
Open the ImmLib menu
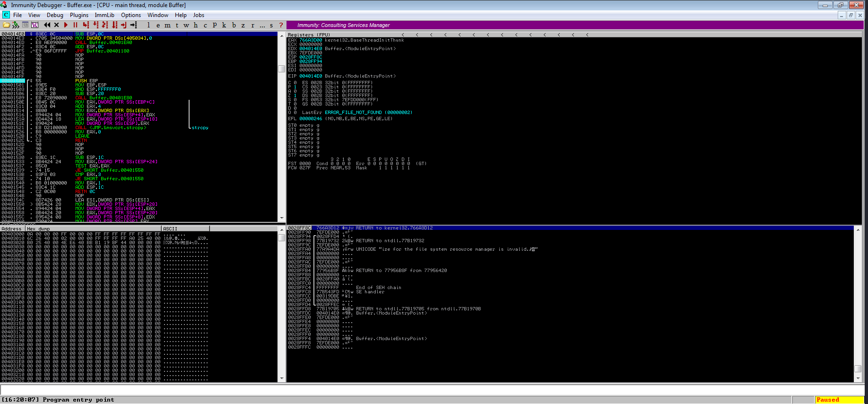pos(104,15)
